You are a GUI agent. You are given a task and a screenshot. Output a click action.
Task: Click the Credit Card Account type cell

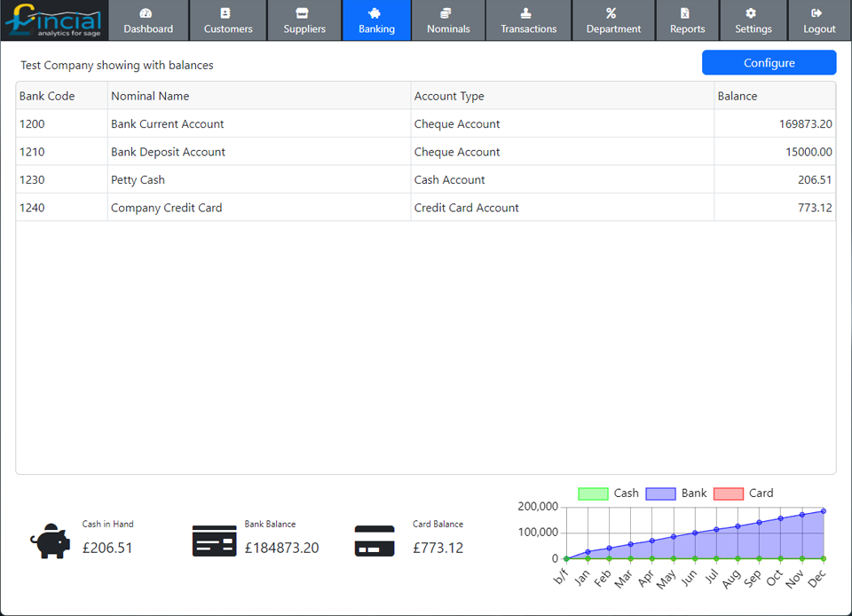(563, 208)
